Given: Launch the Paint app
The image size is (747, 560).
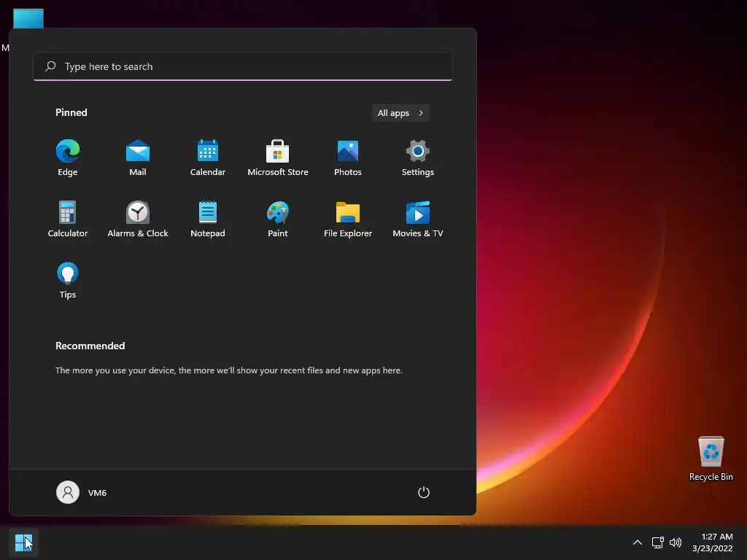Looking at the screenshot, I should click(x=278, y=219).
